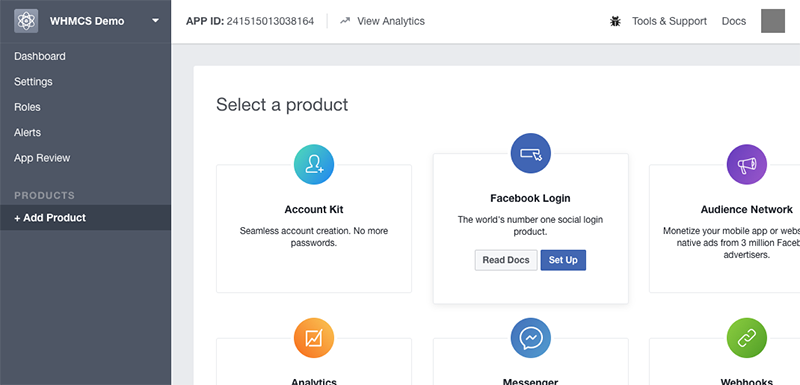The height and width of the screenshot is (385, 800).
Task: Click the 'Select a product' heading
Action: [282, 105]
